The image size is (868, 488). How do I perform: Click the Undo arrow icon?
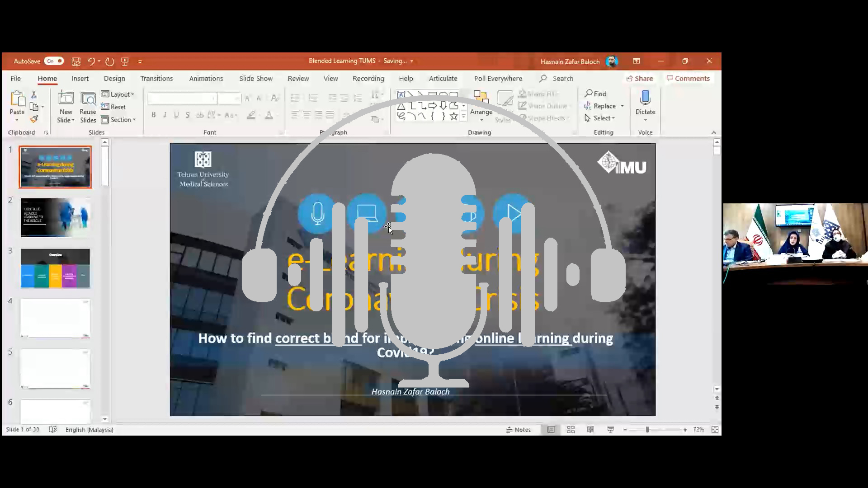click(91, 61)
